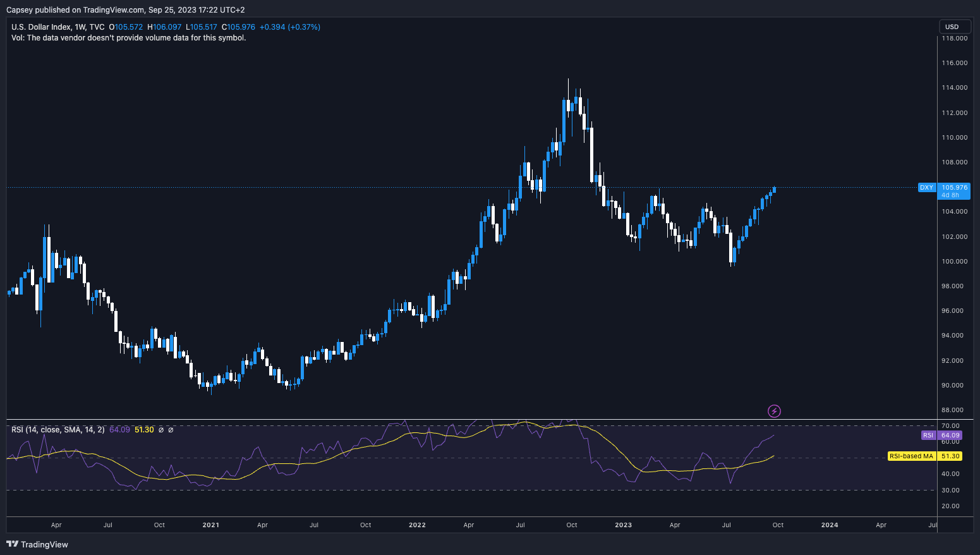980x555 pixels.
Task: Click the yellow 51.30 value in RSI legend
Action: [144, 430]
